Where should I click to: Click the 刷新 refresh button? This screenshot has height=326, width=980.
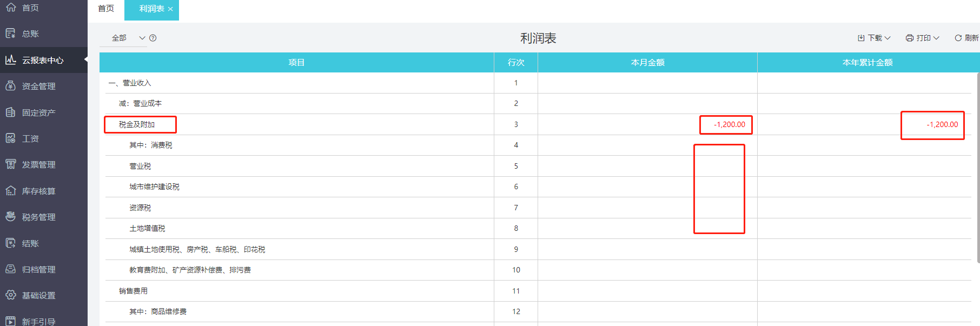point(966,38)
